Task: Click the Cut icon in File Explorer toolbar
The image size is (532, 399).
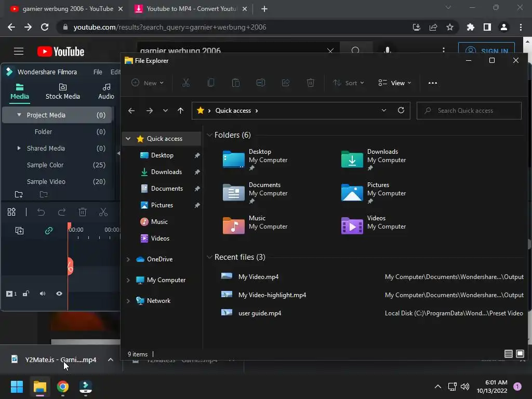Action: tap(185, 83)
